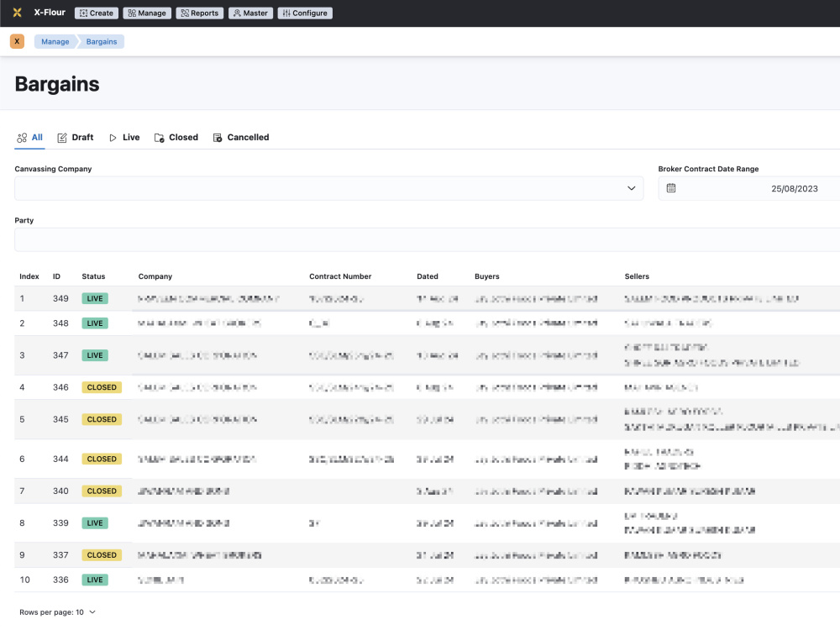Open the Create menu
The image size is (840, 630).
[x=97, y=13]
